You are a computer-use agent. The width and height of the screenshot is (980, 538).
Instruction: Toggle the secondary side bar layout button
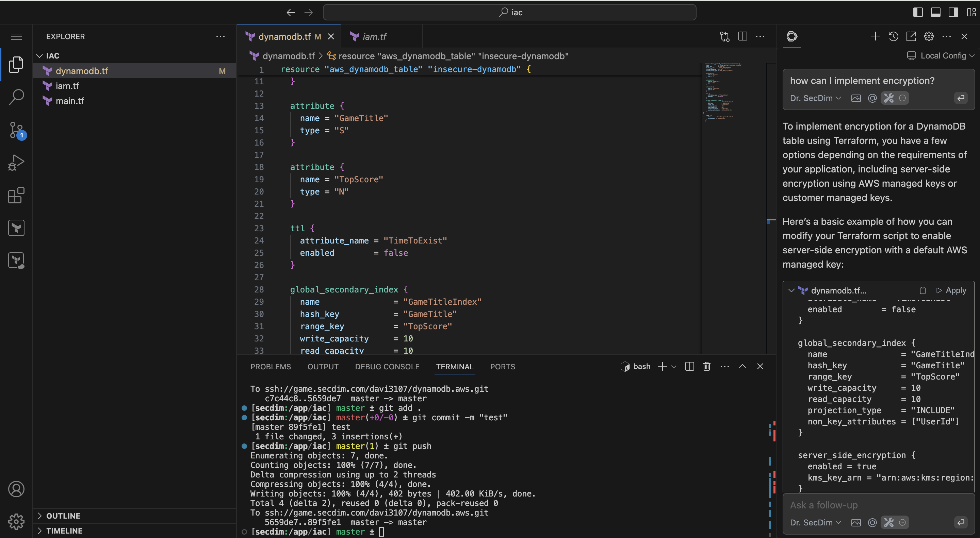(x=953, y=12)
